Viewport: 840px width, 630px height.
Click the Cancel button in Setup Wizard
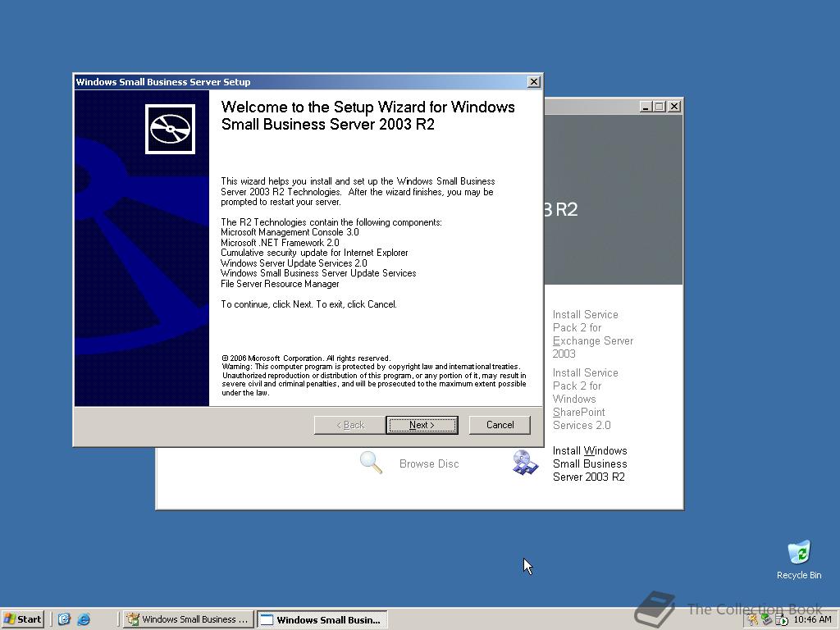500,425
